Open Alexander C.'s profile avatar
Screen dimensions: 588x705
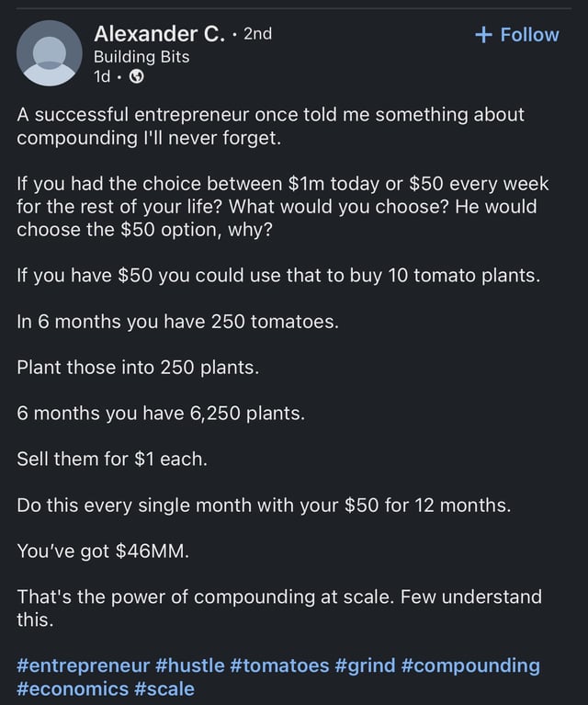click(x=50, y=53)
